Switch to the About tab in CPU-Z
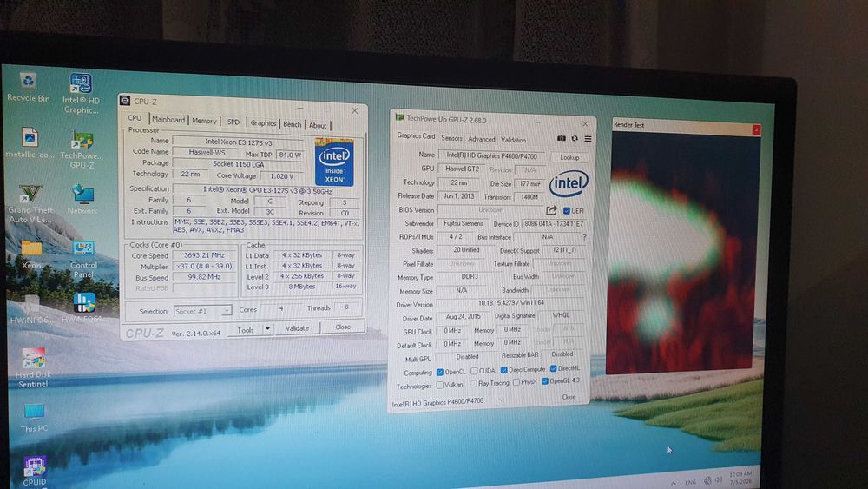The image size is (868, 489). [318, 125]
